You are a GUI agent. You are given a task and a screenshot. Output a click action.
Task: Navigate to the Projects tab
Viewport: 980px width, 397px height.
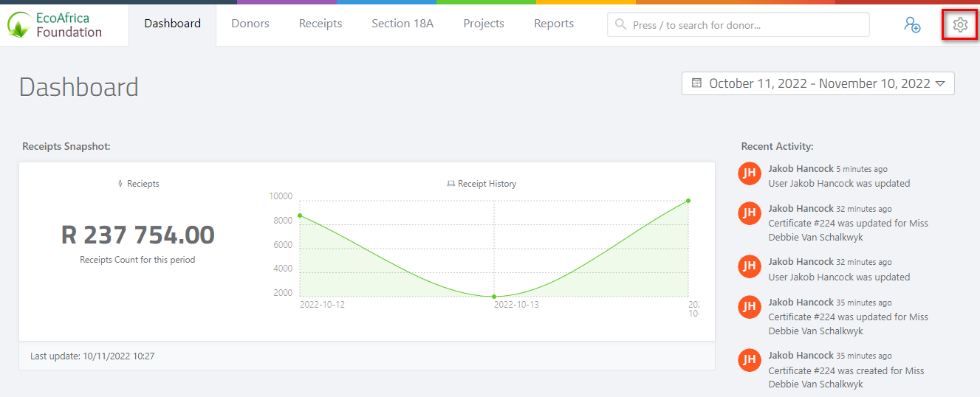484,24
